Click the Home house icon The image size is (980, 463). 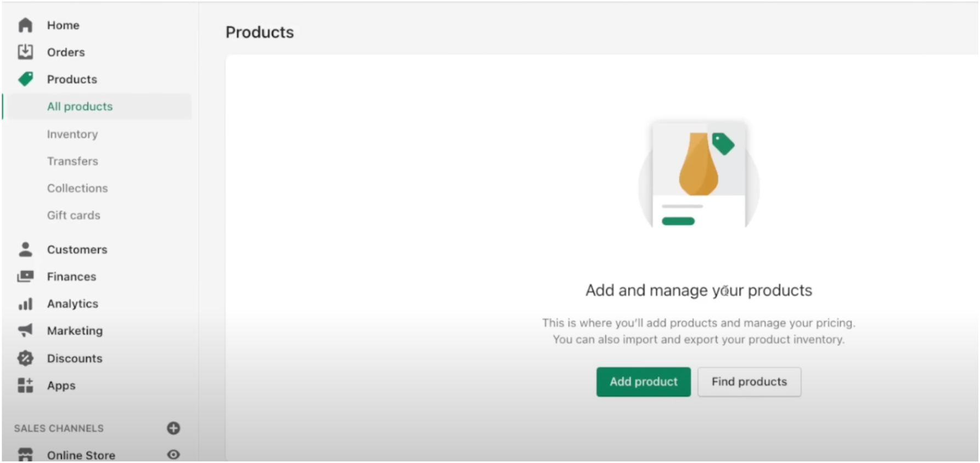[25, 25]
